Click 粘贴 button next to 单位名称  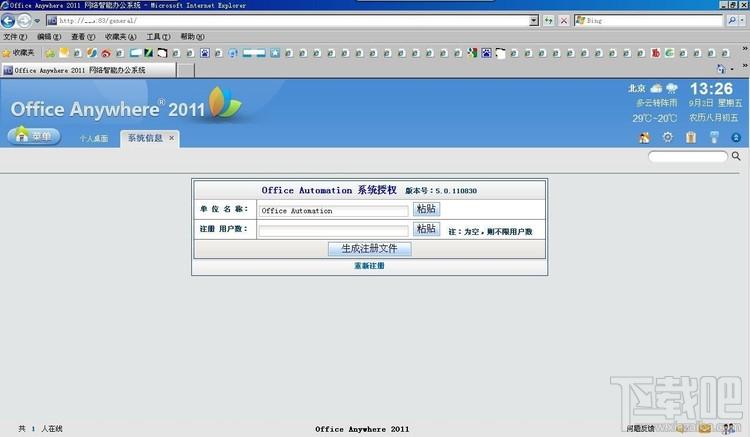[426, 209]
